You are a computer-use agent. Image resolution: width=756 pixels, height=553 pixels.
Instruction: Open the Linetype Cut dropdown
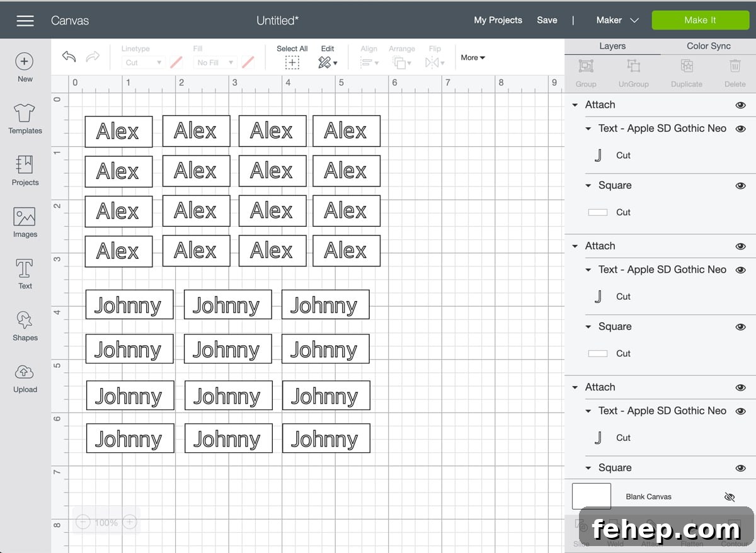pyautogui.click(x=143, y=62)
